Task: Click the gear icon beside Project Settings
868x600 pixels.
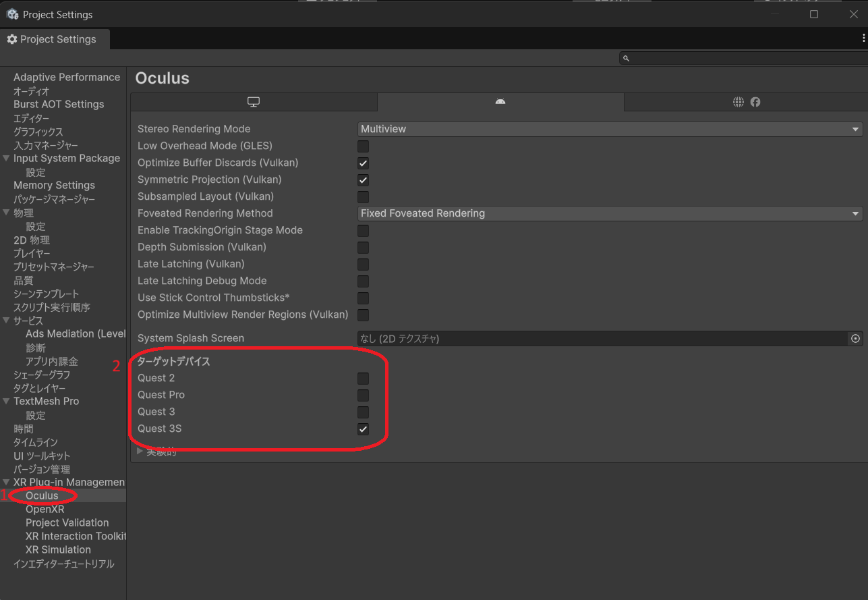Action: coord(11,38)
